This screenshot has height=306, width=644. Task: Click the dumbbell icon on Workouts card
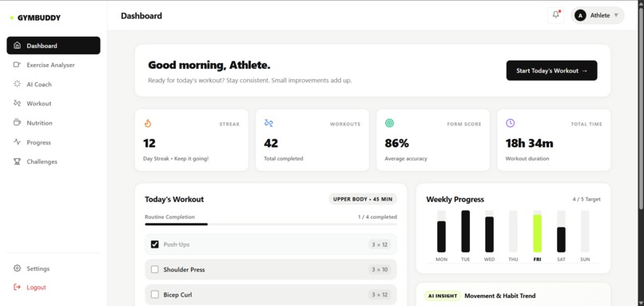[268, 123]
